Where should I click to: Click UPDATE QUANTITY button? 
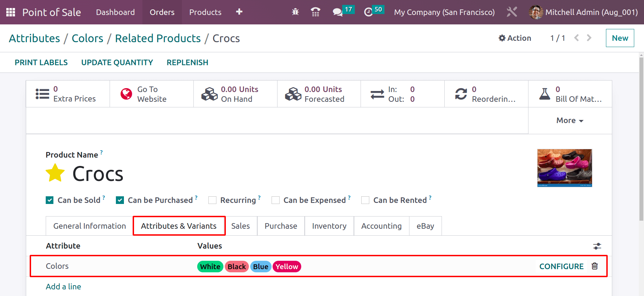click(117, 62)
